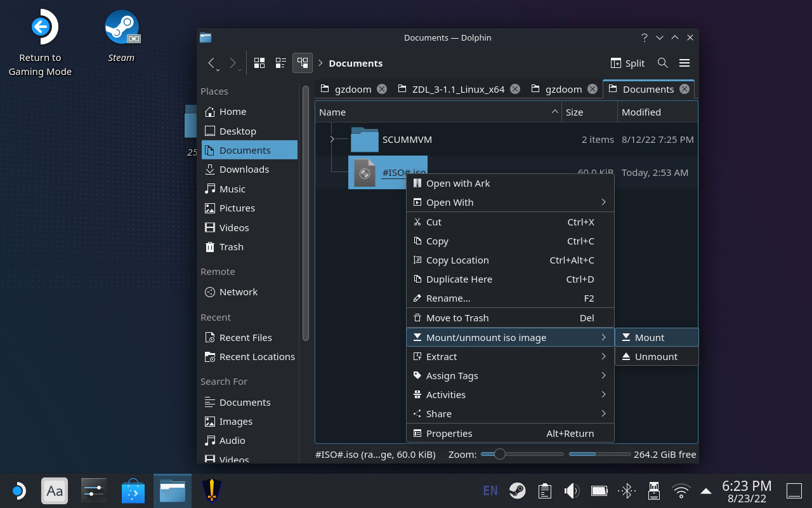Click the Places panel scrollbar
This screenshot has width=812, height=508.
coord(306,213)
